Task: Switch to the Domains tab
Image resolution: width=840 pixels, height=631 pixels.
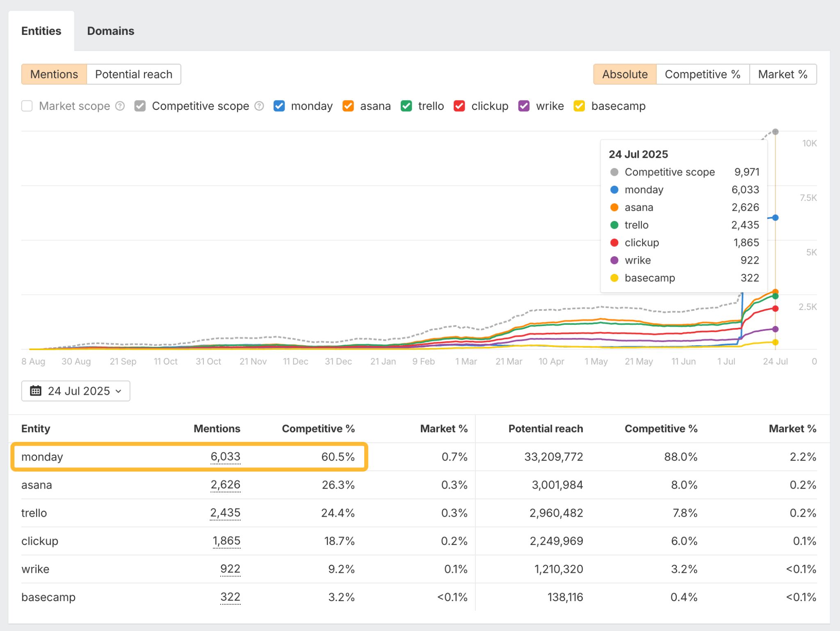Action: point(110,31)
